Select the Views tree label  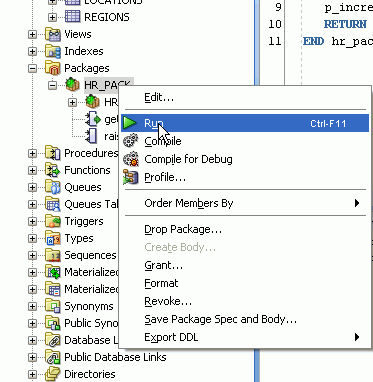click(78, 34)
